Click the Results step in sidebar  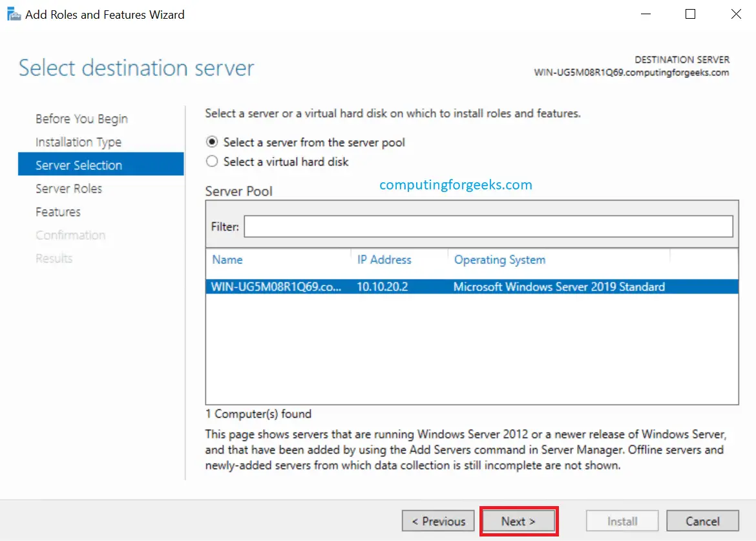[54, 258]
